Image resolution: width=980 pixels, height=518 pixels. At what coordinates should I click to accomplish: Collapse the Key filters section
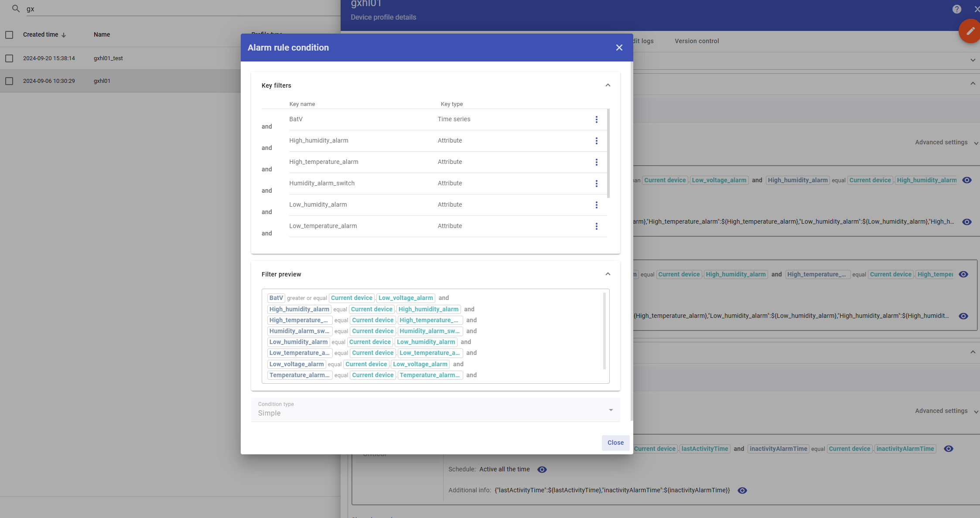[x=608, y=85]
